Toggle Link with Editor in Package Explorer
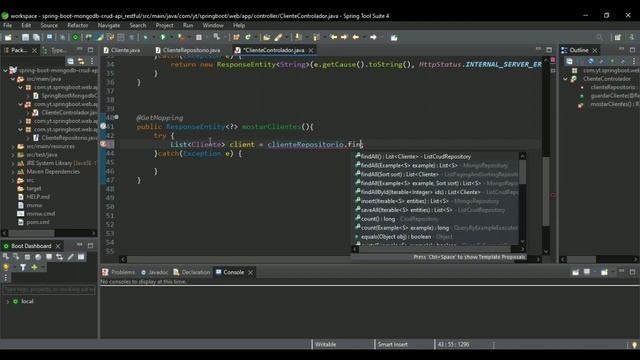The width and height of the screenshot is (640, 360). tap(81, 61)
